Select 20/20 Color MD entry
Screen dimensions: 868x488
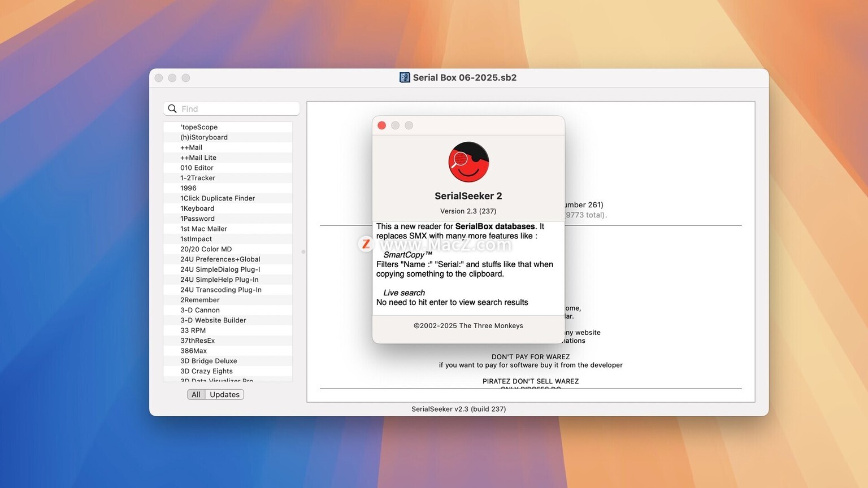[x=228, y=249]
